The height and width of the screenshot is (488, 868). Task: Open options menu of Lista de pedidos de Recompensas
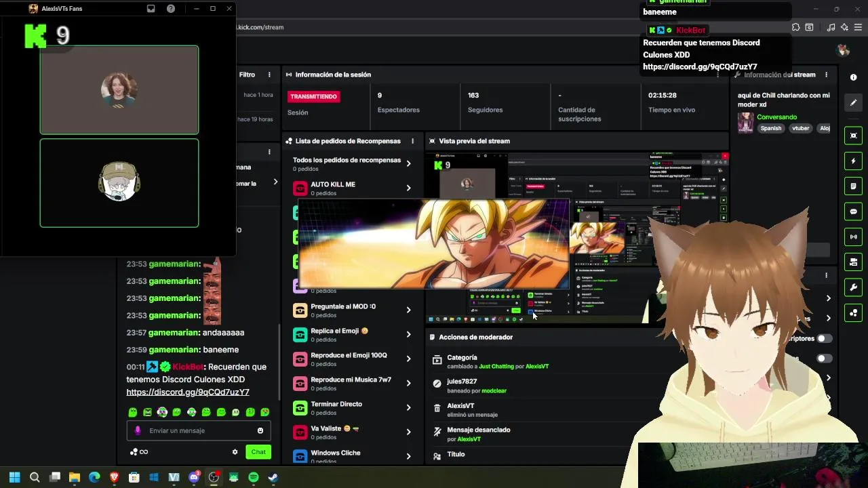tap(412, 141)
